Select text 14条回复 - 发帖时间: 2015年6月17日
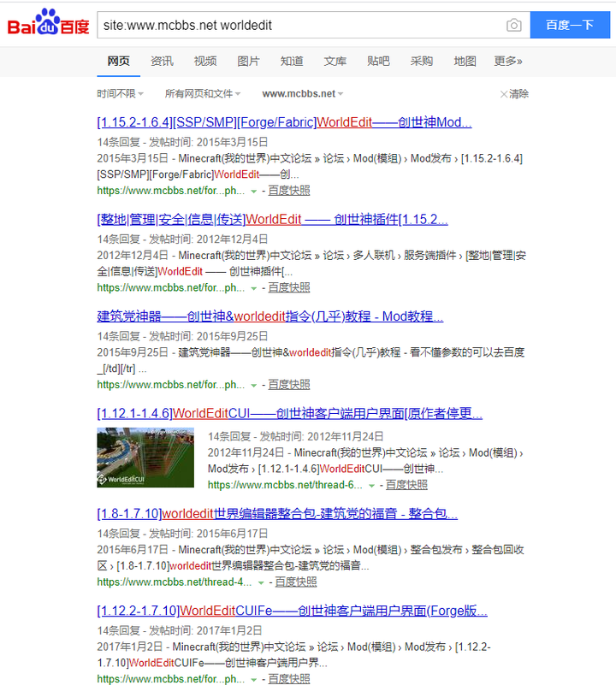The width and height of the screenshot is (616, 697). (x=182, y=534)
